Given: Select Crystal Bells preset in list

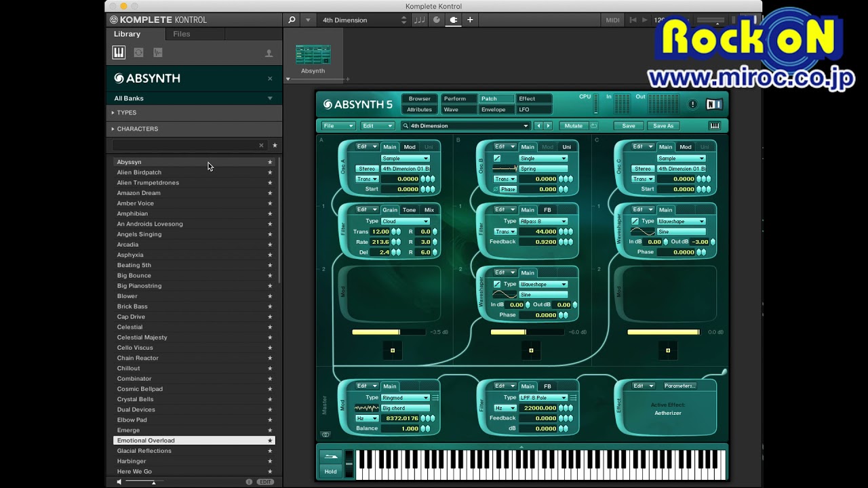Looking at the screenshot, I should pyautogui.click(x=194, y=399).
